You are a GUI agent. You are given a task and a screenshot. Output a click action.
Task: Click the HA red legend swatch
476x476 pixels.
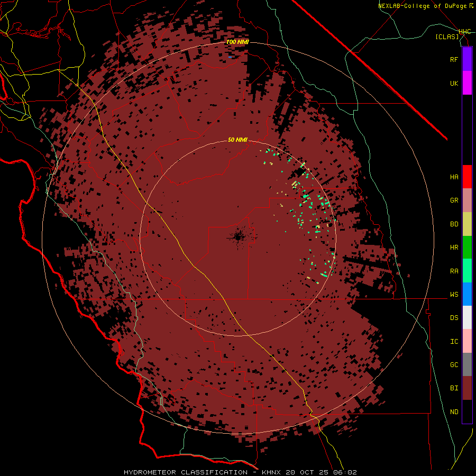tap(467, 177)
